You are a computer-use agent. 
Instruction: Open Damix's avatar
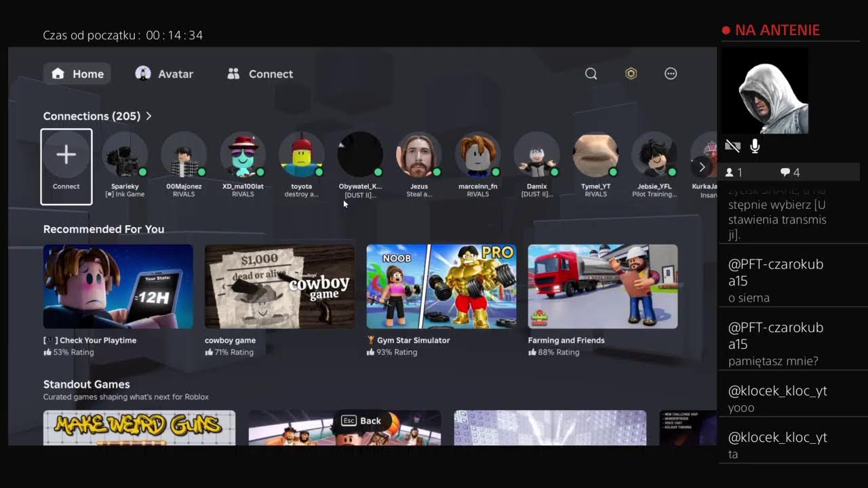click(536, 155)
